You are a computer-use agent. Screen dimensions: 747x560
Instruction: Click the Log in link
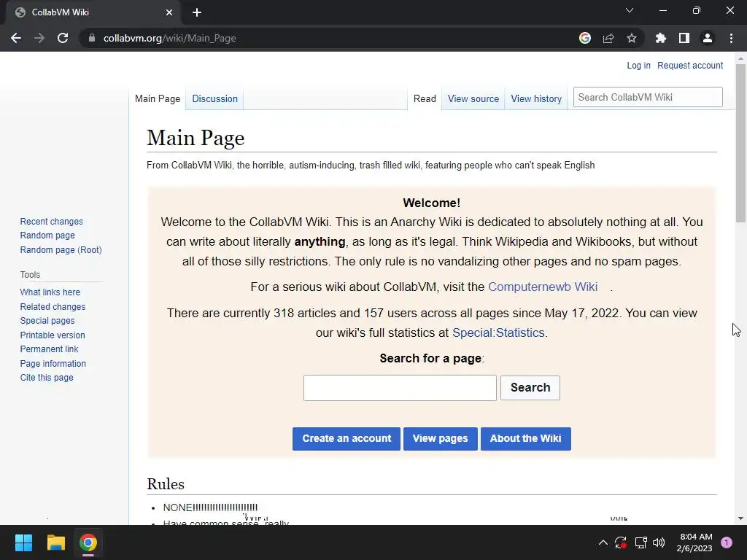(x=638, y=65)
